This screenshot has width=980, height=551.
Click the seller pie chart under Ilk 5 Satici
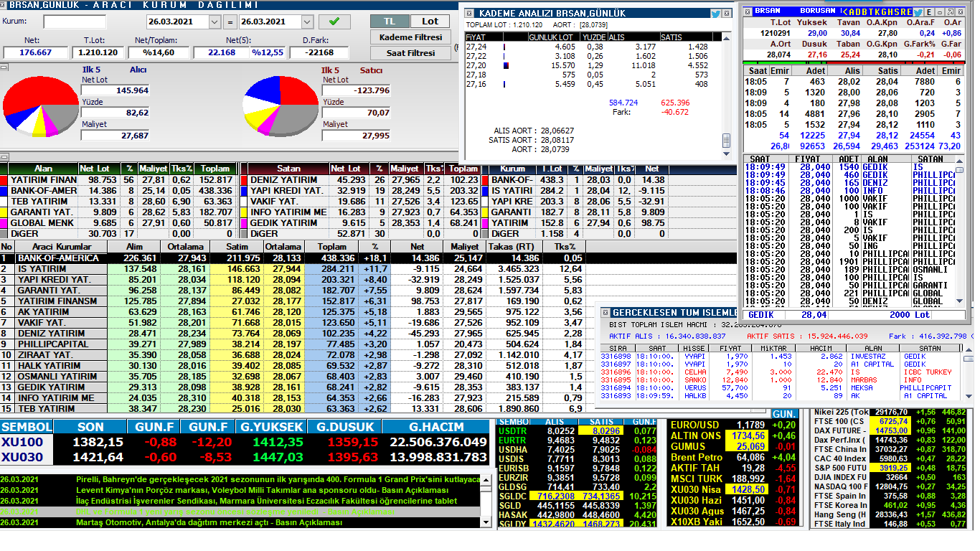tap(281, 106)
